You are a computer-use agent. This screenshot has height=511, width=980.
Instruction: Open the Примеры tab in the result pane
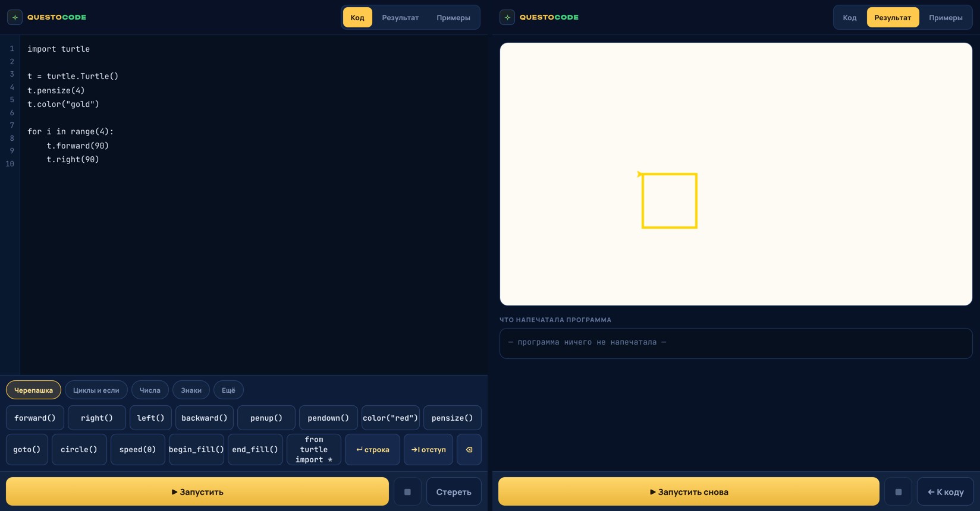946,18
